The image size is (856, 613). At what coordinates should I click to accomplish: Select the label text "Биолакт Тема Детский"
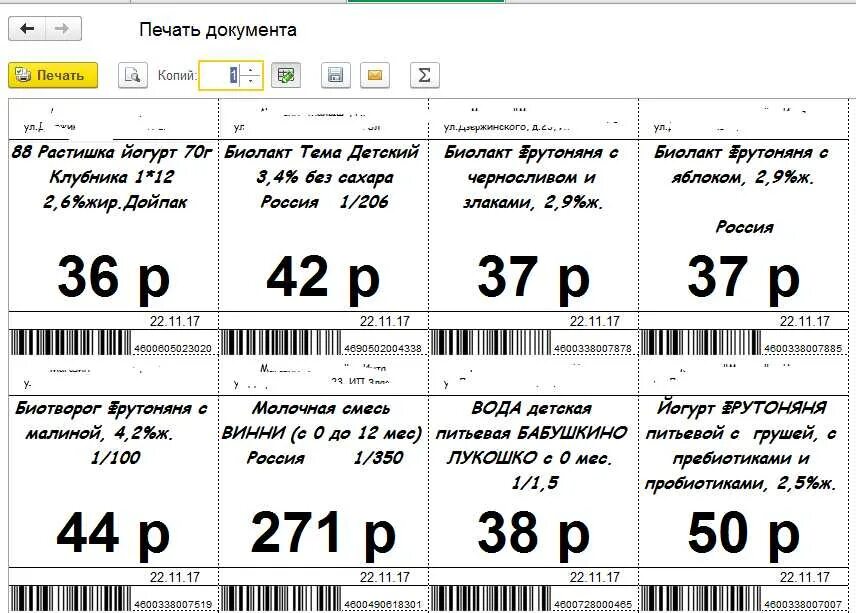tap(322, 152)
